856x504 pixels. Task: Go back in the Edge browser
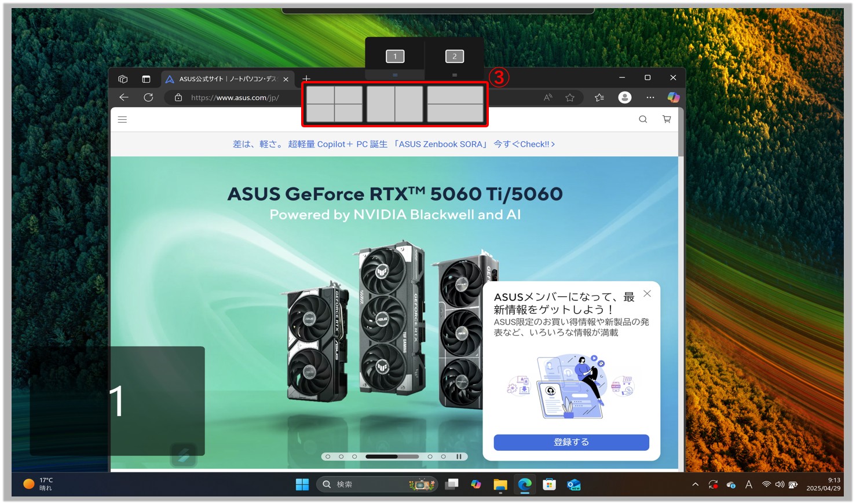tap(123, 97)
